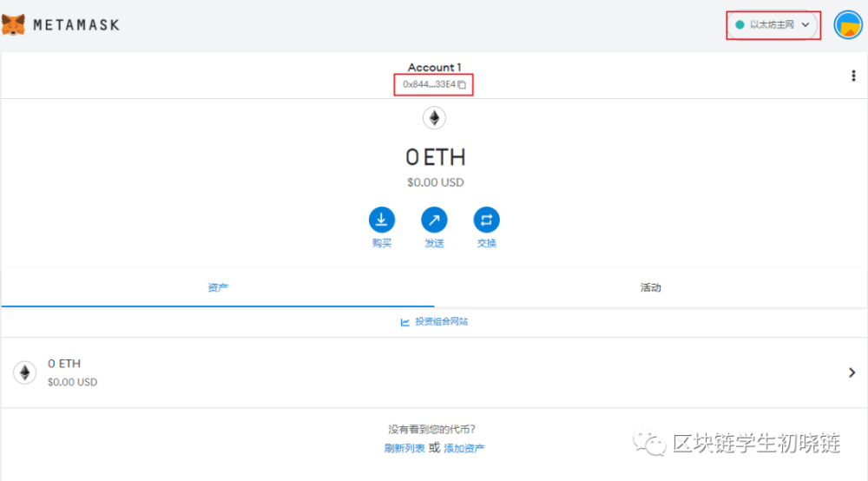868x481 pixels.
Task: Switch to the Activity (活动) tab
Action: pyautogui.click(x=650, y=288)
